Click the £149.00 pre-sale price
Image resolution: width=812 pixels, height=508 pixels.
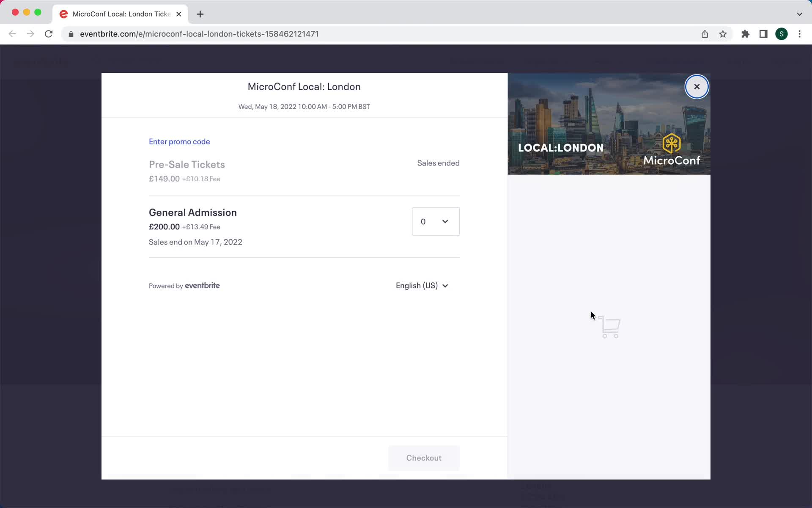[164, 179]
